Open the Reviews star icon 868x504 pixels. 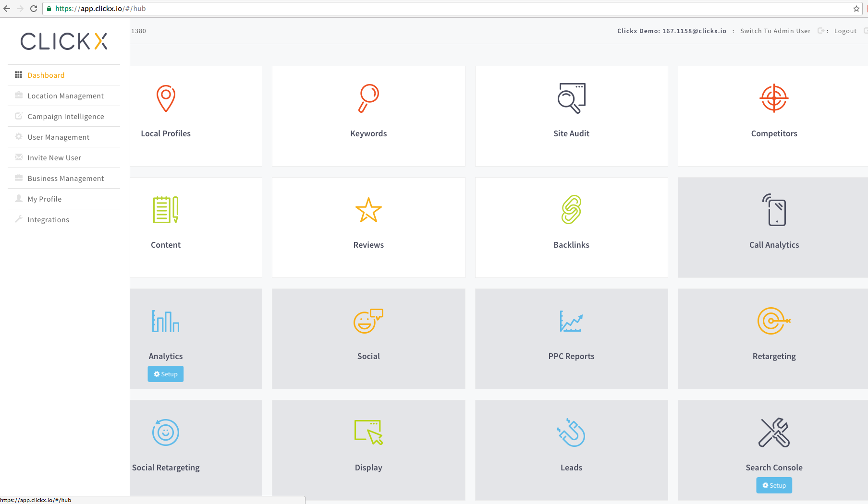[x=368, y=210]
